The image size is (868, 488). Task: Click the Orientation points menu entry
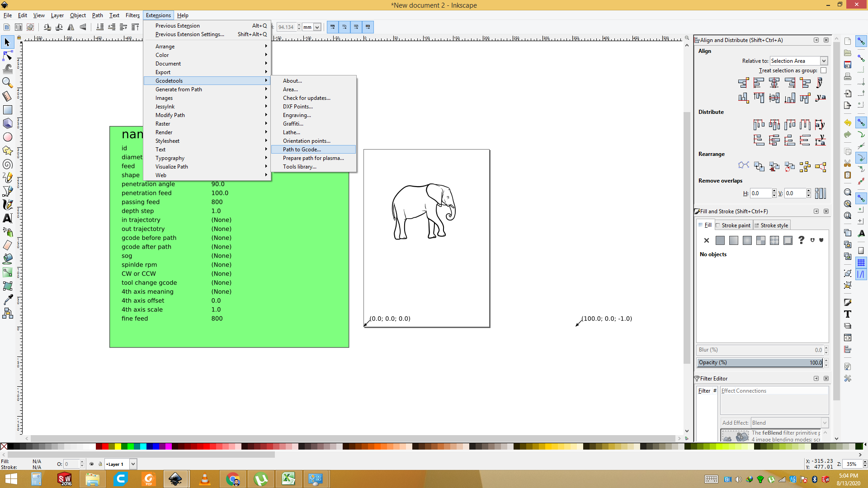307,141
